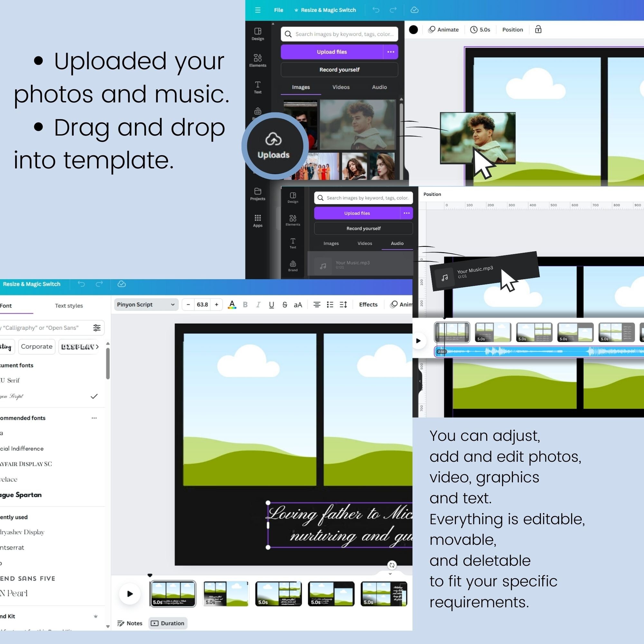644x644 pixels.
Task: Expand upload options next to Upload files
Action: tap(391, 52)
